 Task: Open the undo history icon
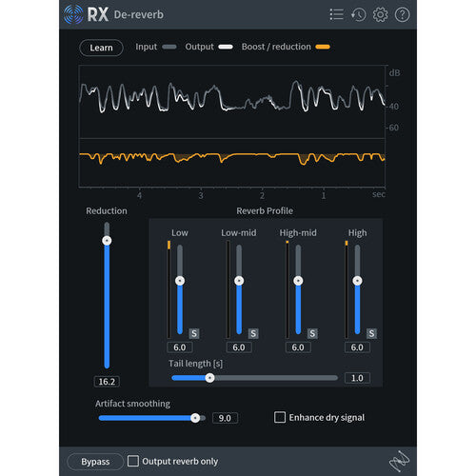(x=358, y=14)
